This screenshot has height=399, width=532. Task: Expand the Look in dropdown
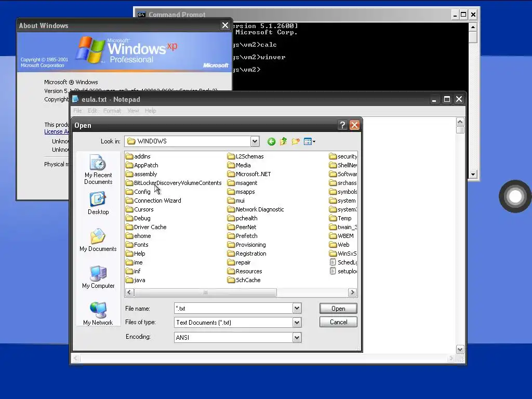point(255,141)
